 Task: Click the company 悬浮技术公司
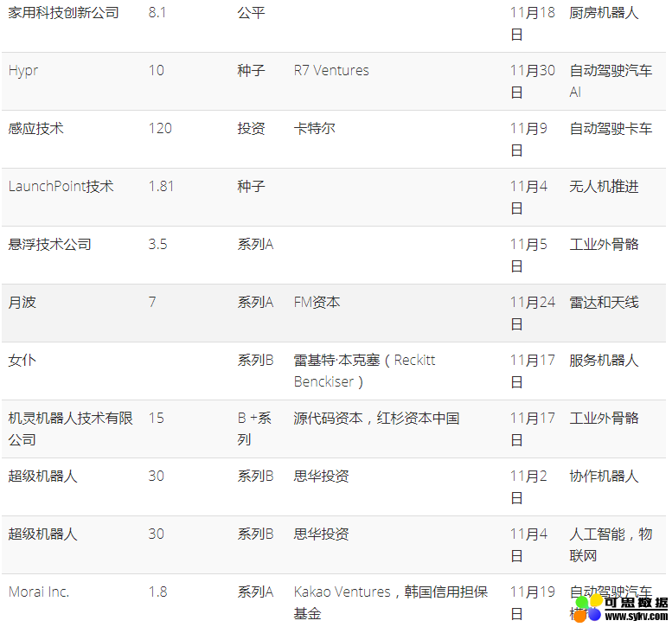(x=49, y=244)
